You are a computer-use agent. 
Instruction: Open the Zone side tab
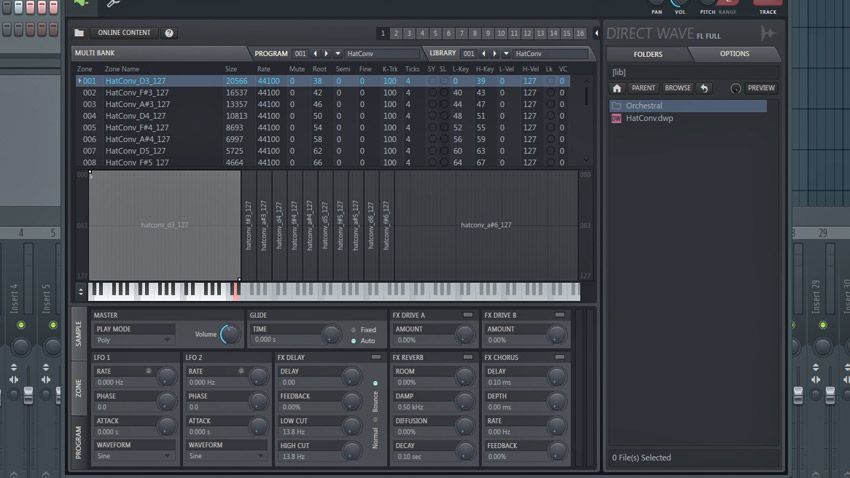point(79,387)
